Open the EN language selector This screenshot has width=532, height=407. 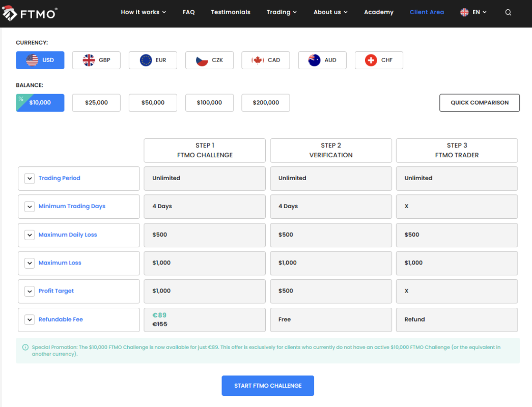(473, 12)
